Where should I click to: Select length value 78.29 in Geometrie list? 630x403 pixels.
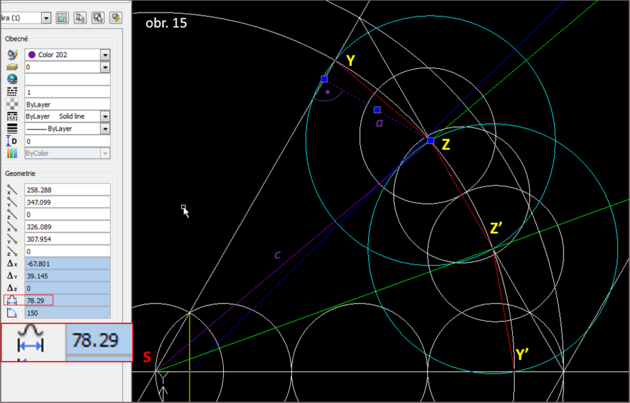68,301
